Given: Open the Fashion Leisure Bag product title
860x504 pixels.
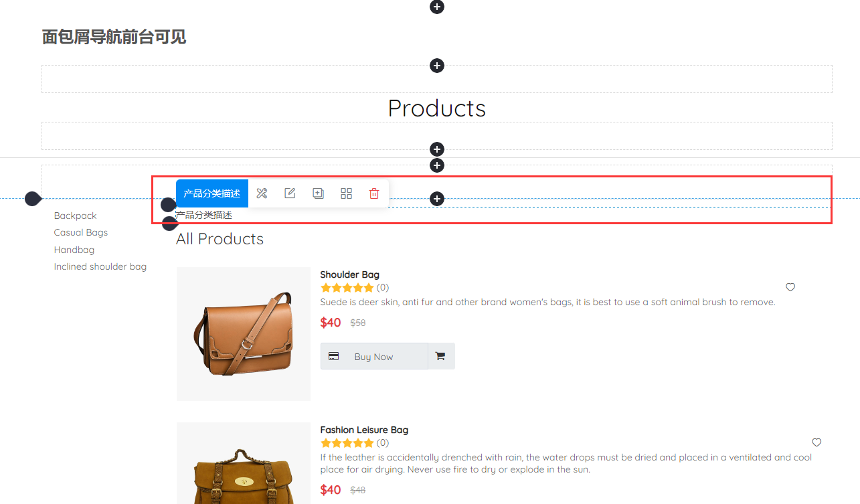Looking at the screenshot, I should coord(364,430).
